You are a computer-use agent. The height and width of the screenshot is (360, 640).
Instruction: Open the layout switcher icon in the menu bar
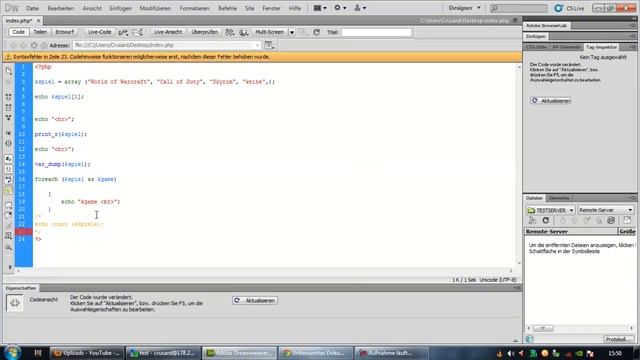pos(320,8)
